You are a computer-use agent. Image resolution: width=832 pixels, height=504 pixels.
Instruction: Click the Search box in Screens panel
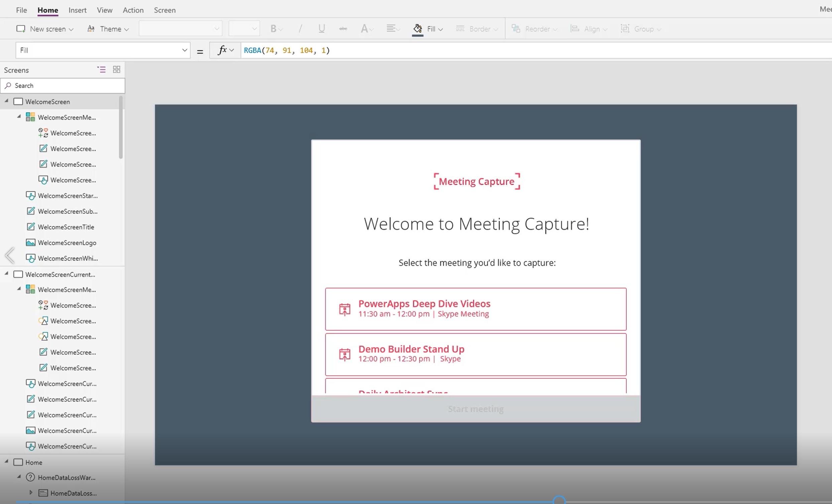63,86
